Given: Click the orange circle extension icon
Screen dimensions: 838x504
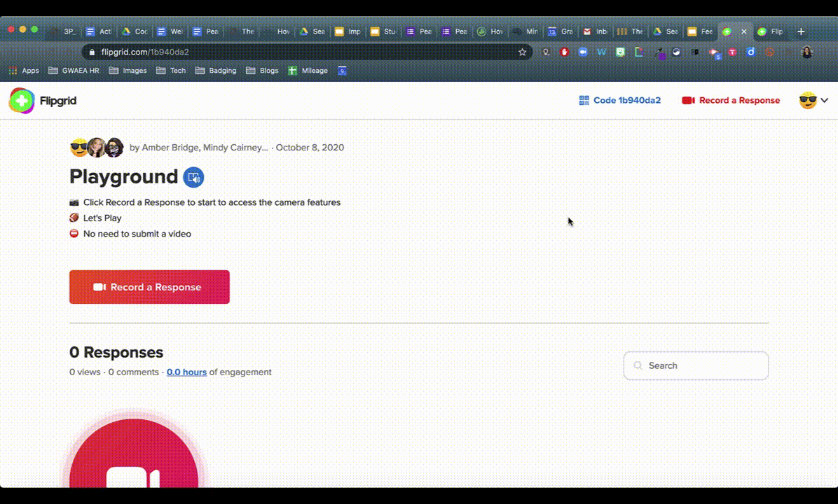Looking at the screenshot, I should pos(769,52).
